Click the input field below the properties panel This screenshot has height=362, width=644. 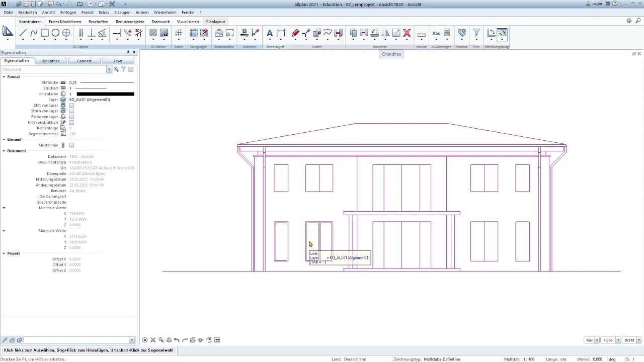tap(76, 340)
